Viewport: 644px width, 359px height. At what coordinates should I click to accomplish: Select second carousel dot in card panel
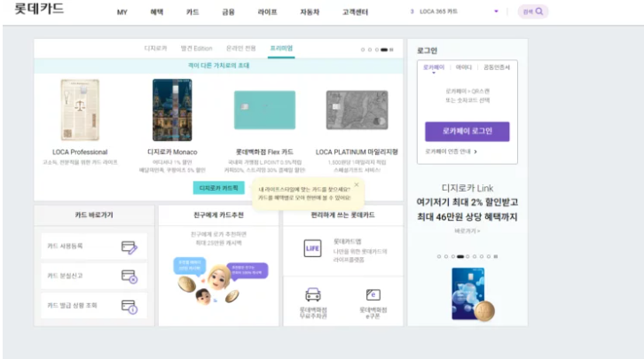tap(370, 50)
